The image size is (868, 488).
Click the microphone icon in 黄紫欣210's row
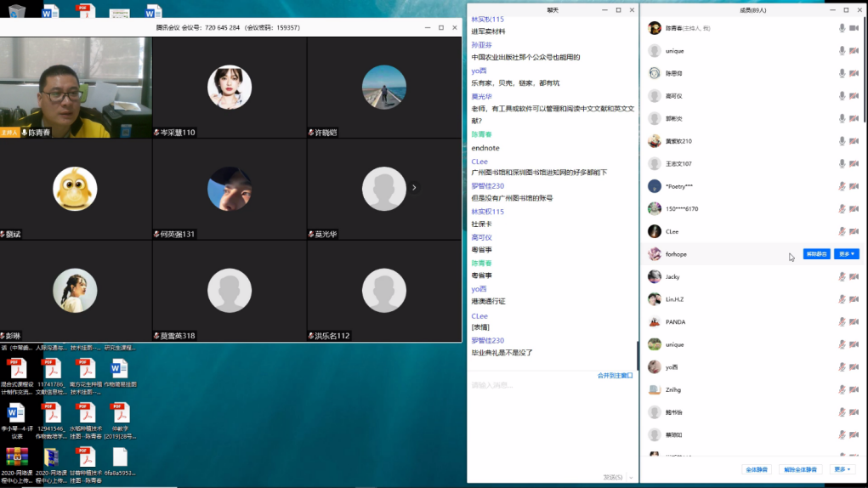click(x=842, y=141)
